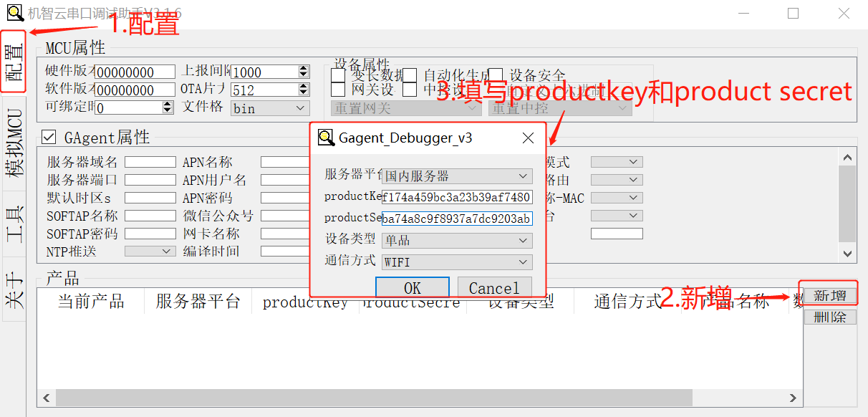The height and width of the screenshot is (417, 868).
Task: Close the Gagent_Debugger_v3 dialog
Action: 528,138
